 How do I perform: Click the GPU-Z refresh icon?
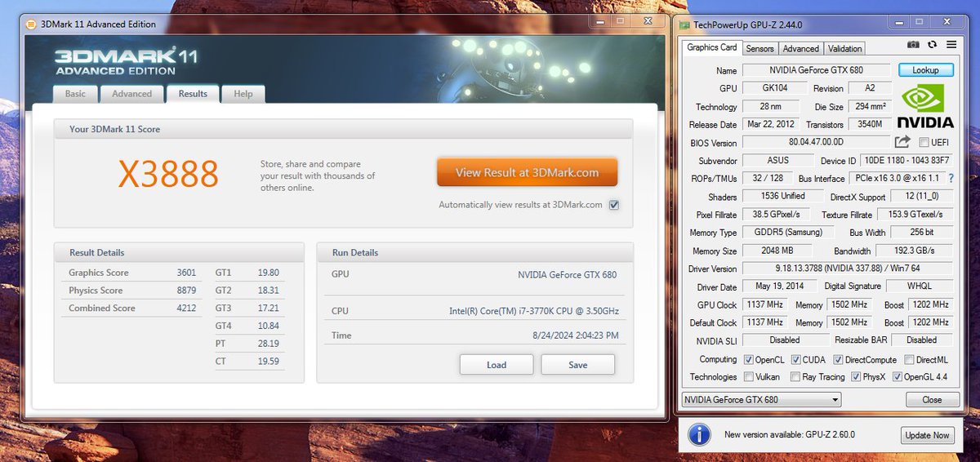coord(933,46)
